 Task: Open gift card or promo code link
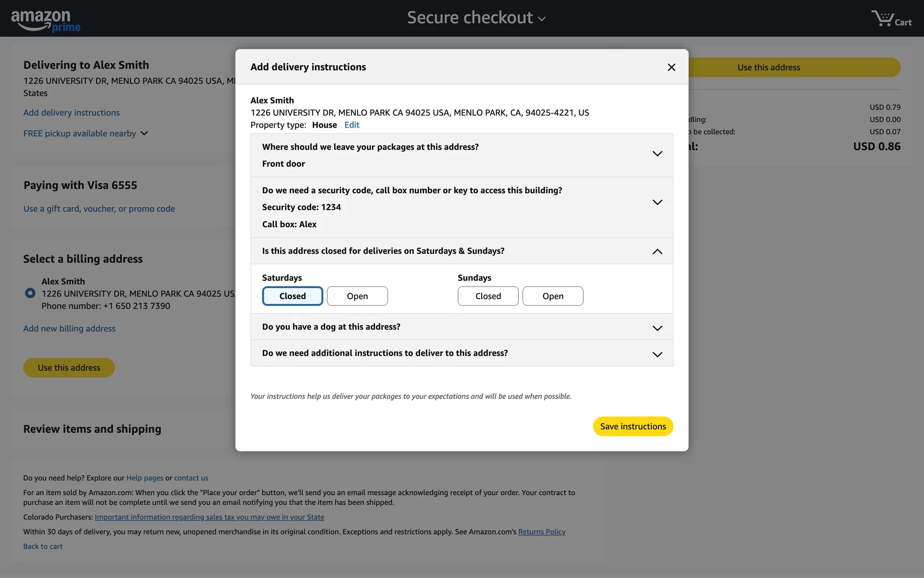click(x=99, y=209)
